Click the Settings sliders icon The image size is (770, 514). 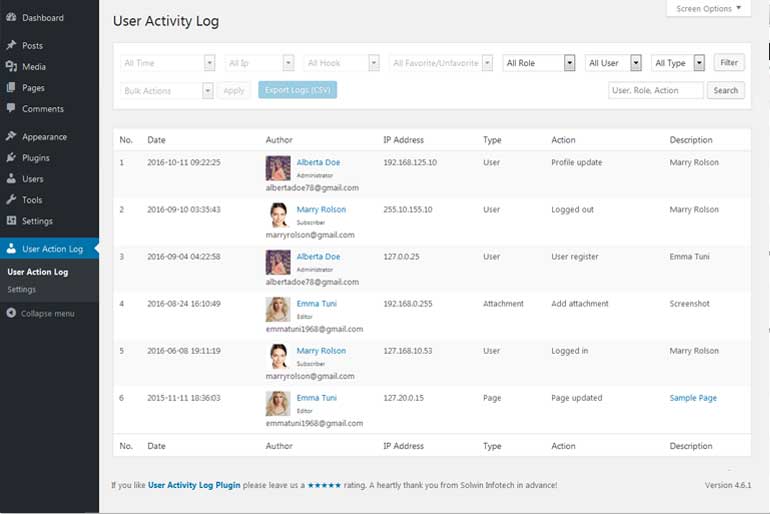(11, 220)
